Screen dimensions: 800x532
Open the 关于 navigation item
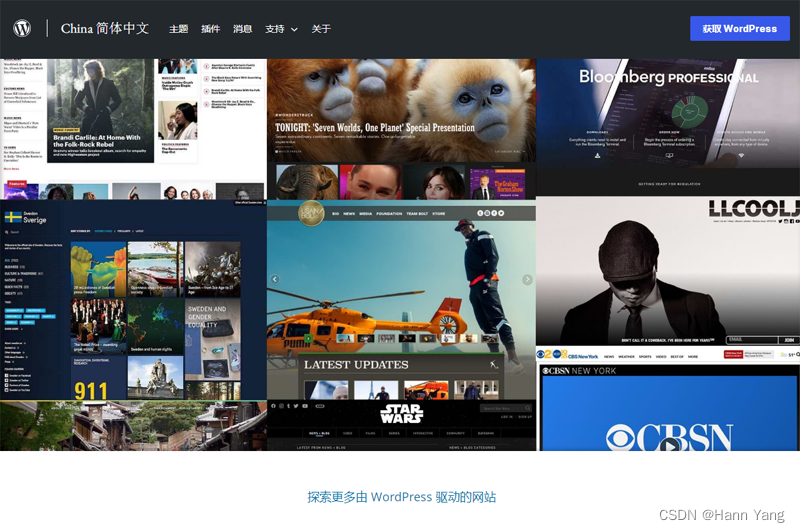[x=321, y=29]
